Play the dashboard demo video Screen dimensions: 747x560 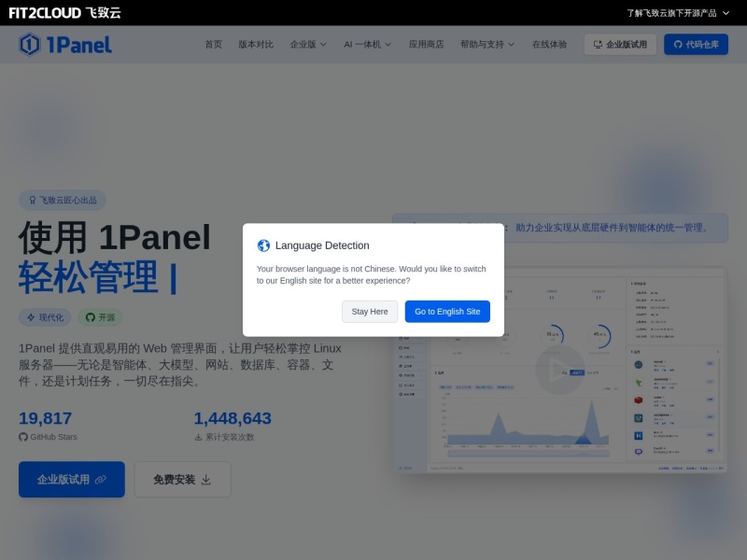click(x=559, y=370)
